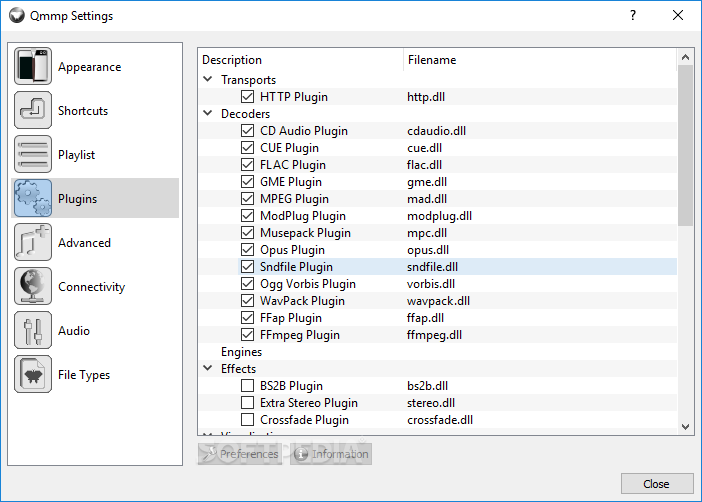
Task: Enable the Extra Stereo Plugin checkbox
Action: click(247, 403)
